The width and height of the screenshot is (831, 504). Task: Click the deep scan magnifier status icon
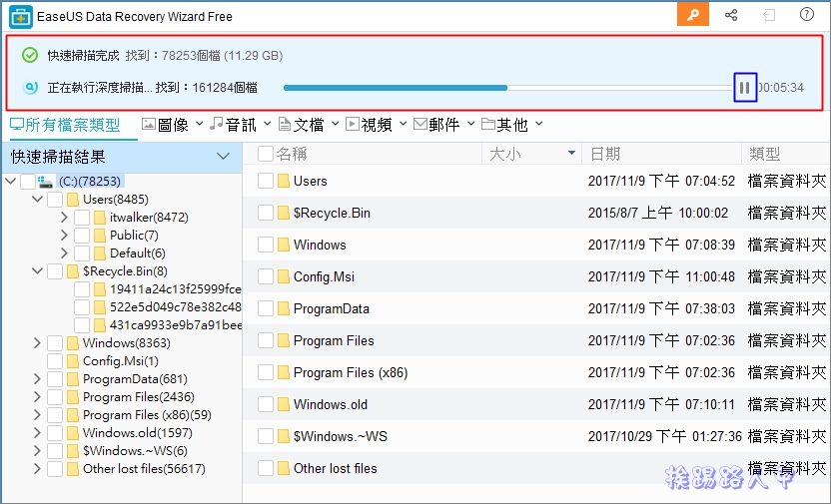pyautogui.click(x=30, y=88)
